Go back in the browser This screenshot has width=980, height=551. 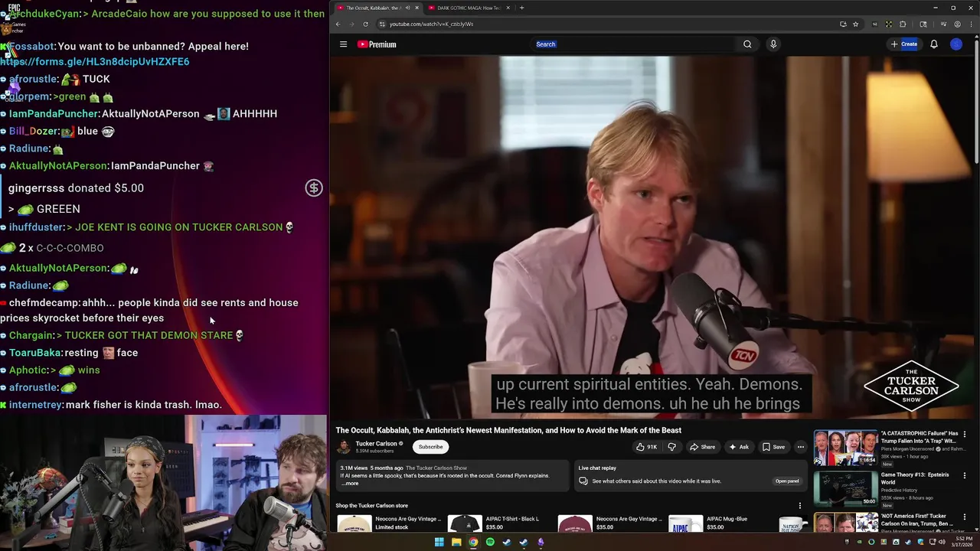pos(338,24)
